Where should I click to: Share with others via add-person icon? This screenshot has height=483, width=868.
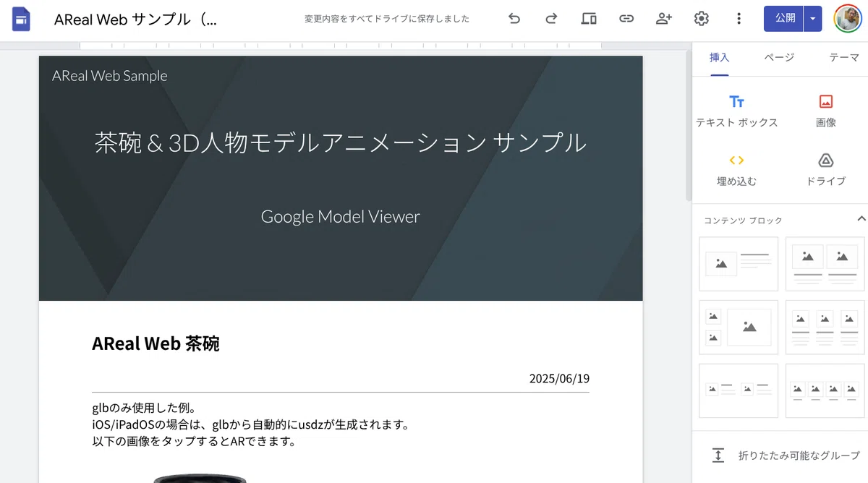click(x=664, y=19)
